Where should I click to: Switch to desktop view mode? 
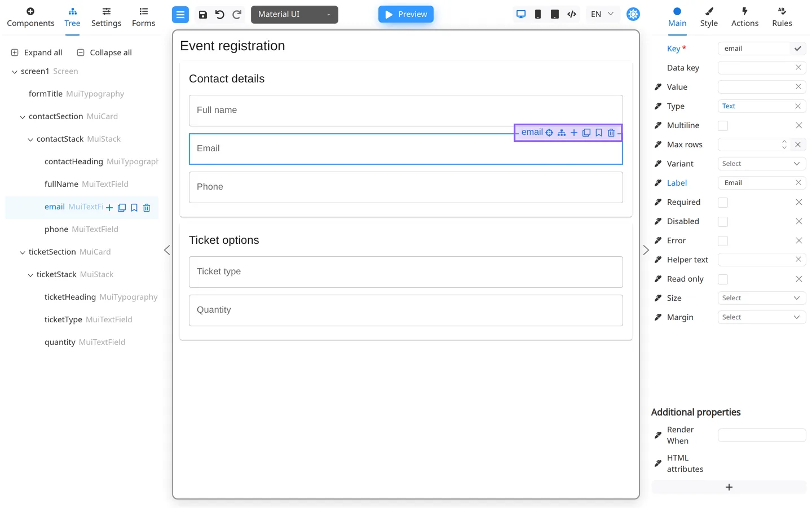tap(521, 14)
